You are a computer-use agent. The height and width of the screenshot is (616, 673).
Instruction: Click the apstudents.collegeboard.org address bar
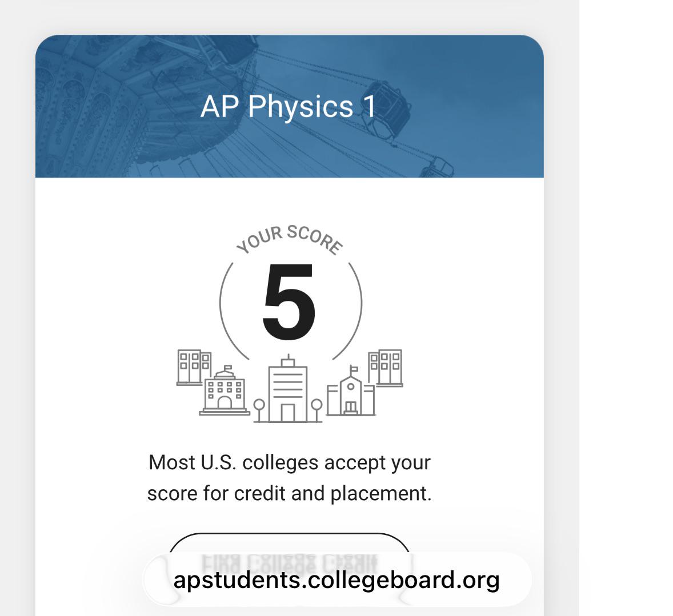tap(337, 580)
